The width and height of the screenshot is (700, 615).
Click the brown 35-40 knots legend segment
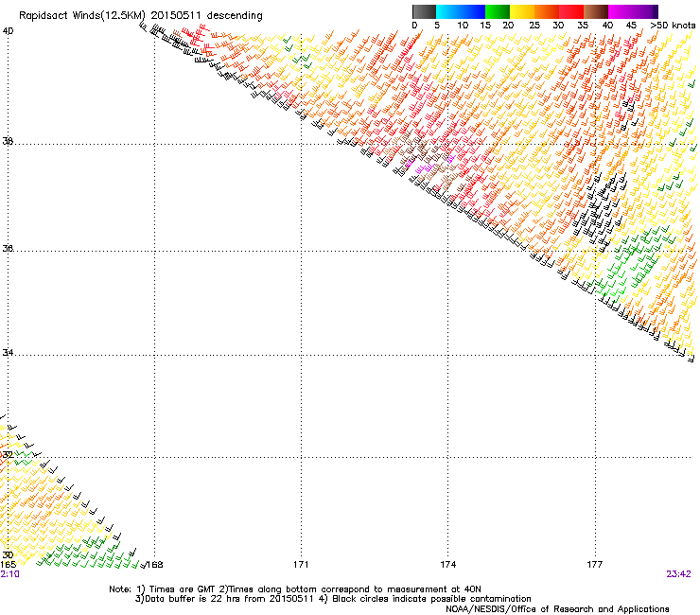[596, 11]
